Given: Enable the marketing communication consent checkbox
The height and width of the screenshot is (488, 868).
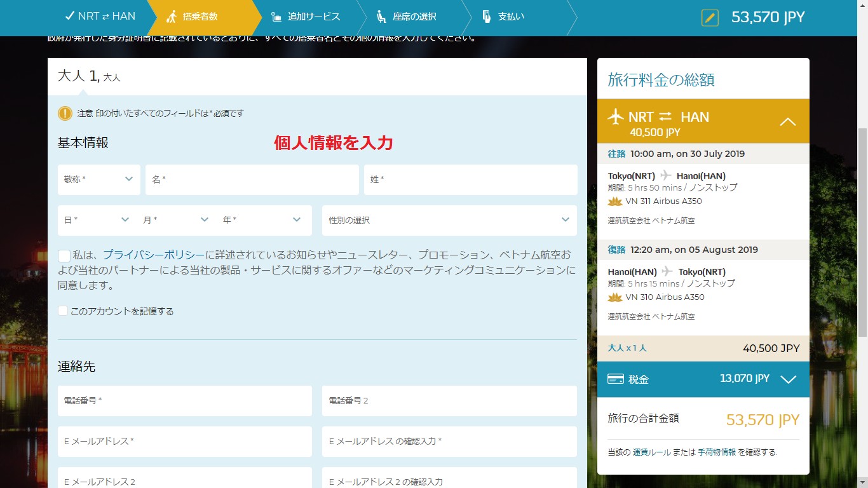Looking at the screenshot, I should 64,256.
